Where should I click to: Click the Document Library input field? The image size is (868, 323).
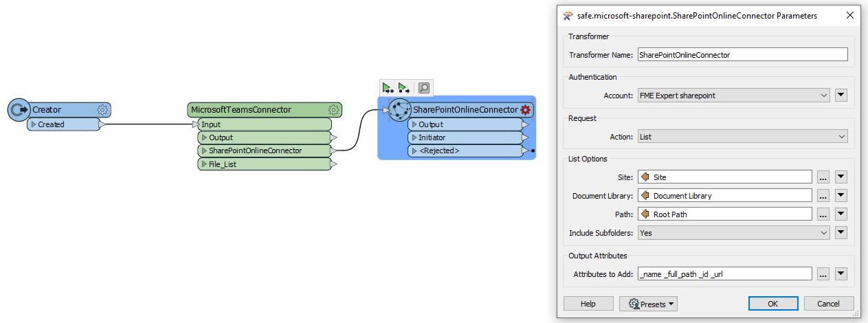[725, 196]
